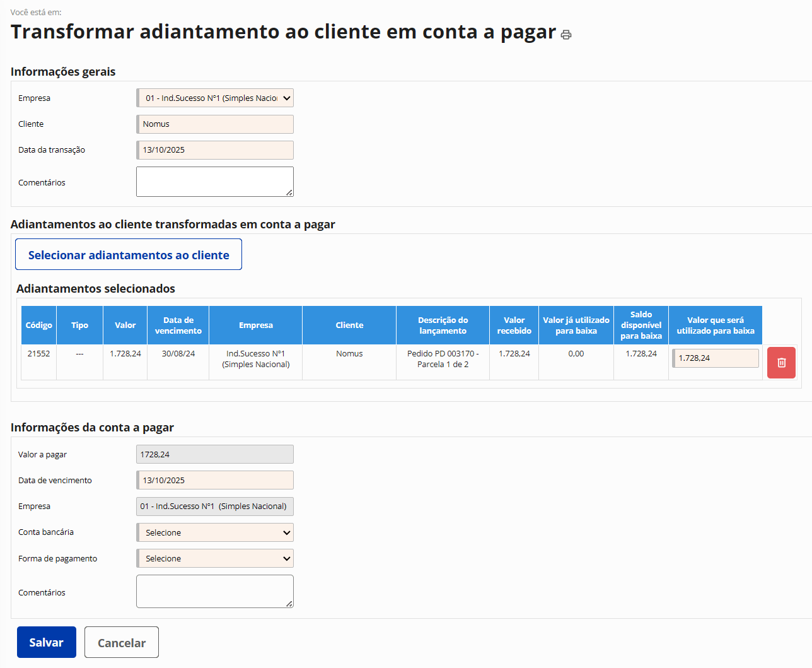
Task: Edit the Valor que será utilizado para baixa field
Action: (x=716, y=358)
